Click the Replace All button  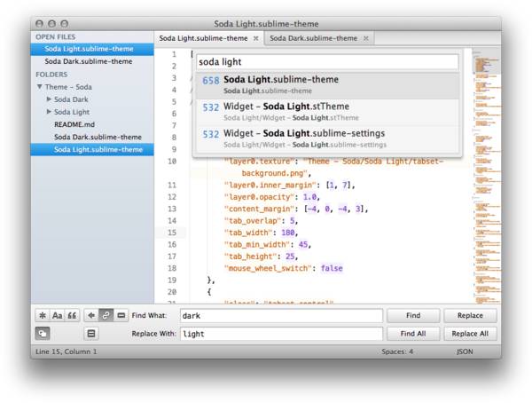click(x=470, y=334)
